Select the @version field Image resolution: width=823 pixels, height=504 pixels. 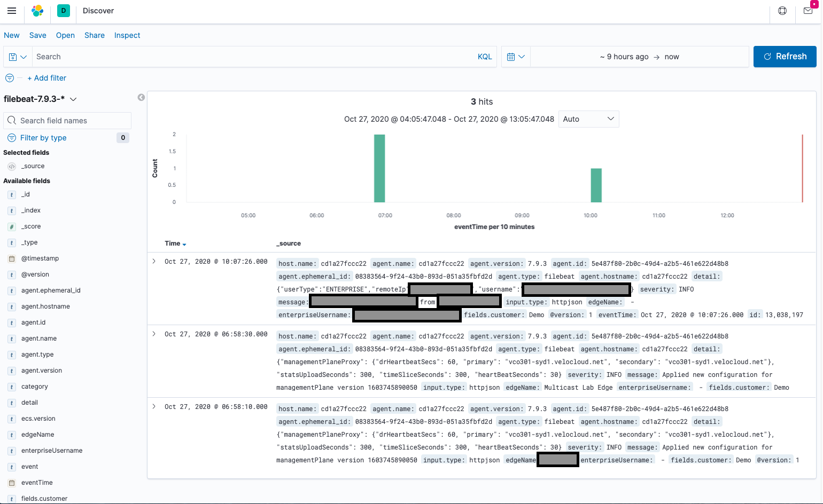[35, 274]
